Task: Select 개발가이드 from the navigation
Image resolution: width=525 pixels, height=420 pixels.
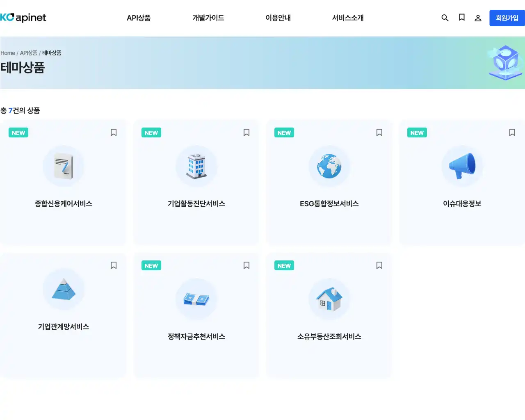Action: pos(208,18)
